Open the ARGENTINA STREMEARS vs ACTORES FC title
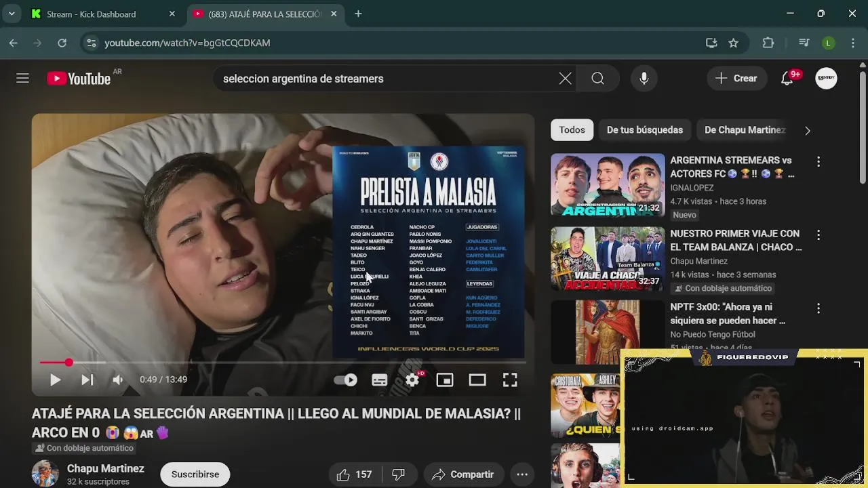The height and width of the screenshot is (488, 868). 732,167
